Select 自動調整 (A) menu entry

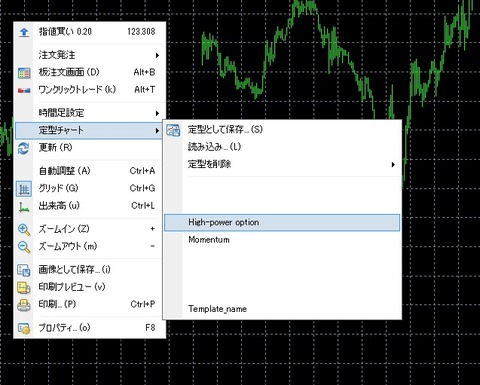pyautogui.click(x=89, y=171)
